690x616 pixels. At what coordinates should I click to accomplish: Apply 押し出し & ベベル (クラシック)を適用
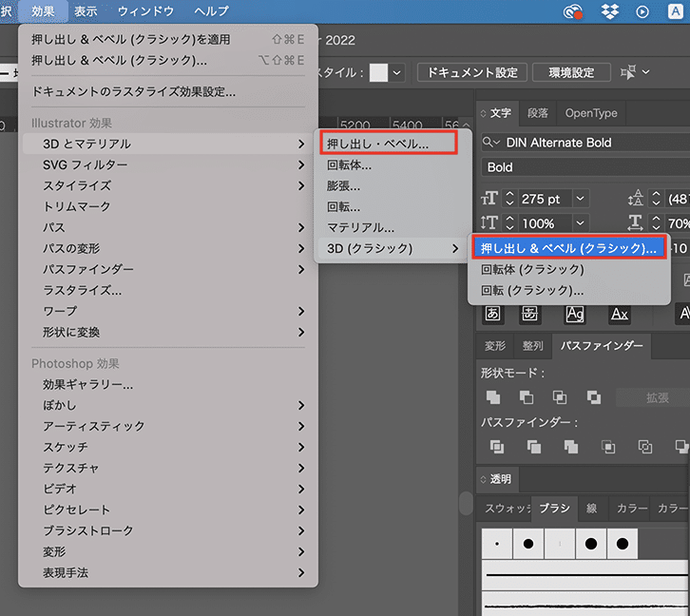click(x=168, y=40)
